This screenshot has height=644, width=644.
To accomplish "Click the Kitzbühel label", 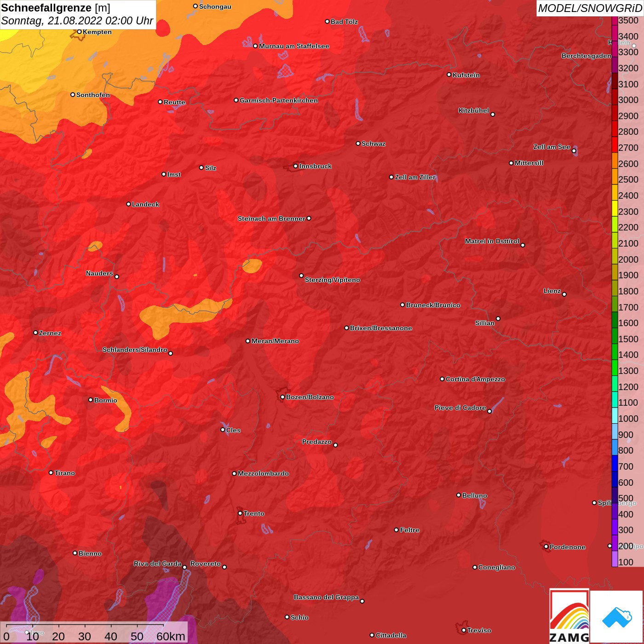I will click(473, 110).
